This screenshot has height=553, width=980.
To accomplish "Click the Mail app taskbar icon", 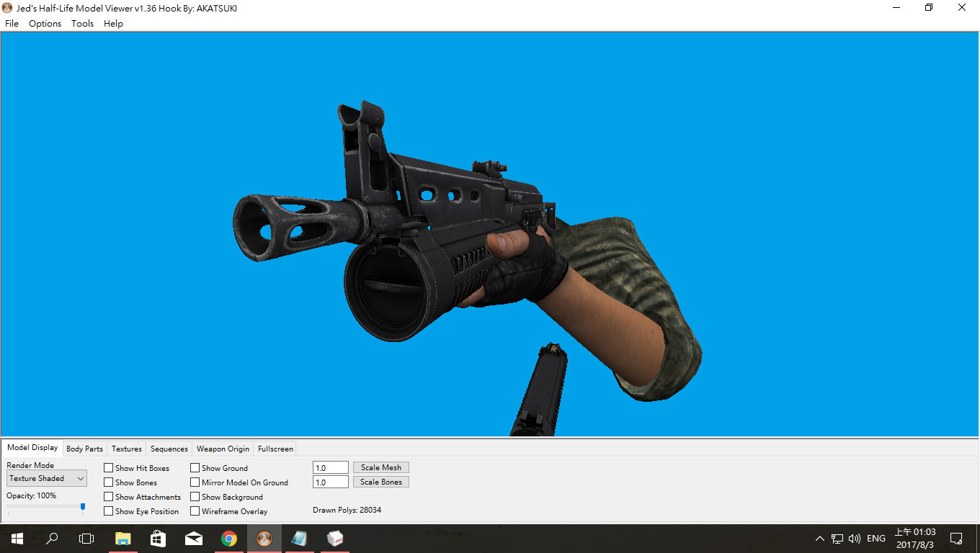I will click(193, 538).
